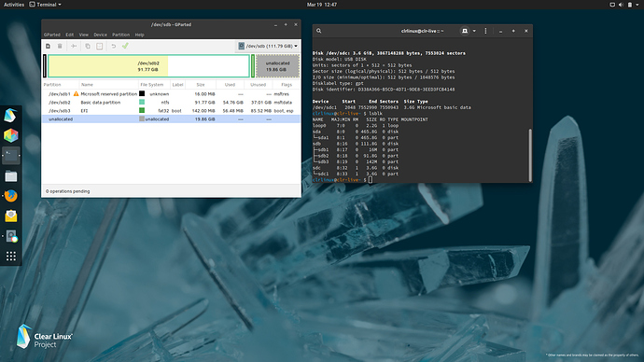Click the Mar 19 12:47 clock
This screenshot has width=644, height=362.
click(x=322, y=5)
